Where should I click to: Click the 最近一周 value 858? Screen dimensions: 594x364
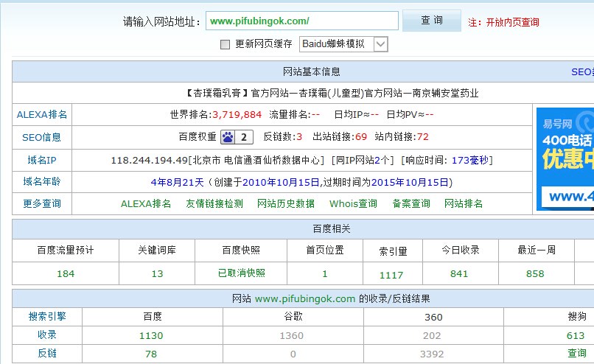pos(535,273)
